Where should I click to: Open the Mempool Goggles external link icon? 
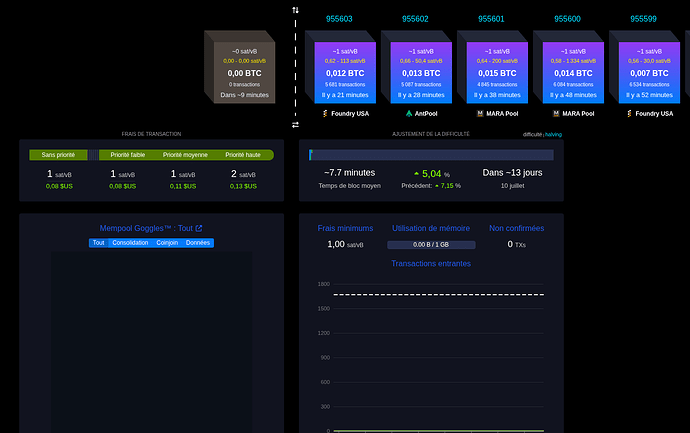[x=199, y=228]
